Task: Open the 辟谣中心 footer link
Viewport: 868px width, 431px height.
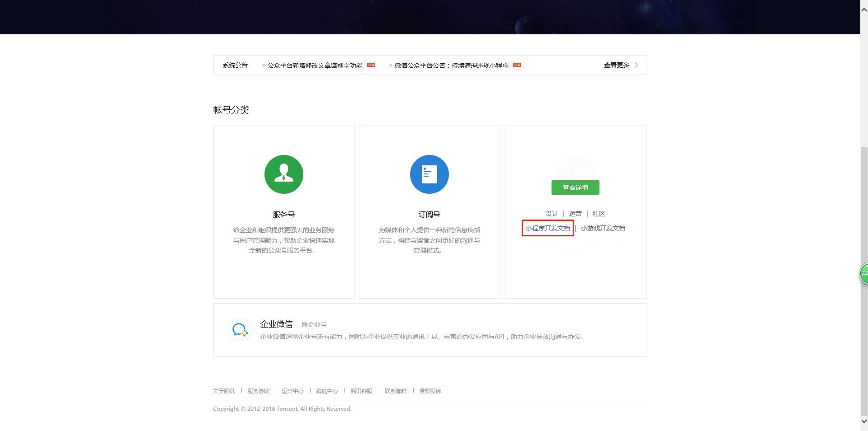Action: point(327,391)
